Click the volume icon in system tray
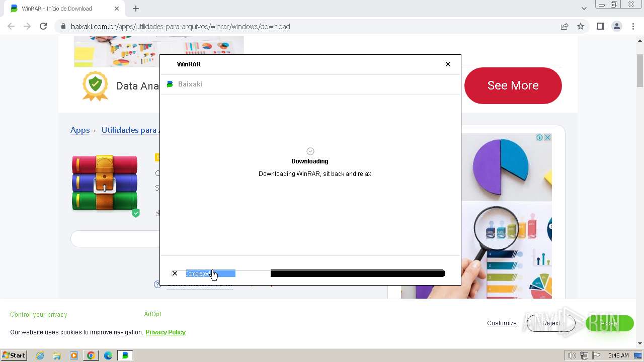 click(x=572, y=355)
